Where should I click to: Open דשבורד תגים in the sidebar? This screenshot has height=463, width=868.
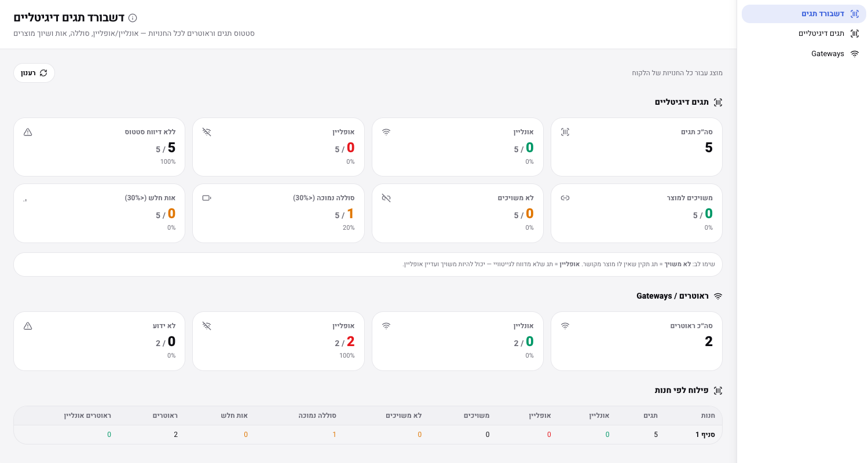click(x=804, y=14)
